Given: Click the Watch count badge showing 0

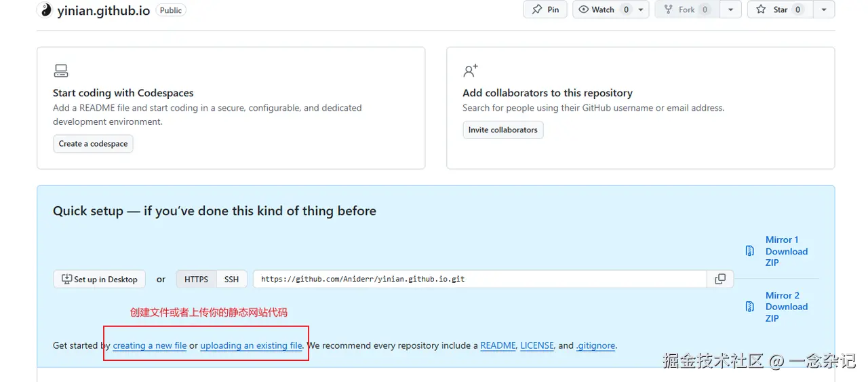Looking at the screenshot, I should (626, 9).
